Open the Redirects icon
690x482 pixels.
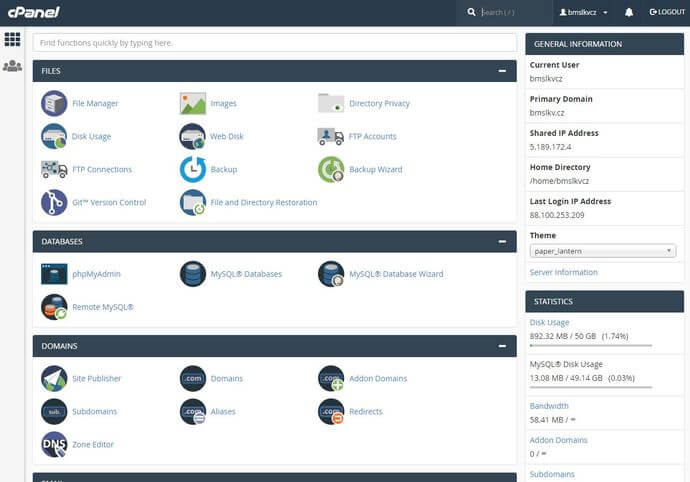pos(331,412)
